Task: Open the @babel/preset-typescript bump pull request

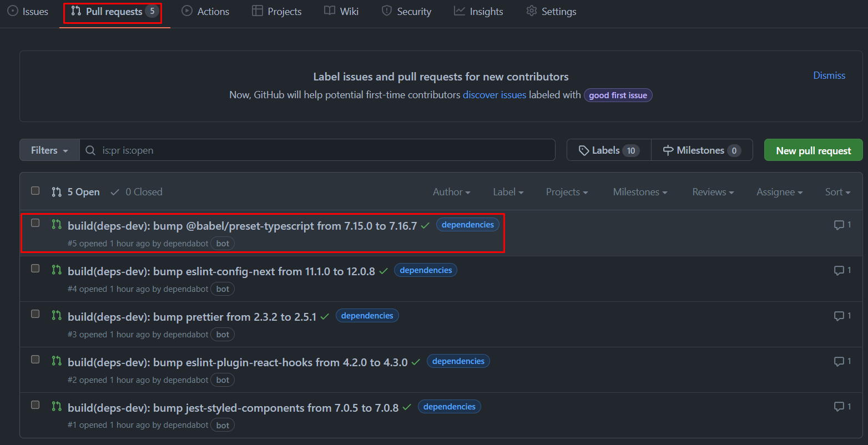Action: tap(242, 226)
